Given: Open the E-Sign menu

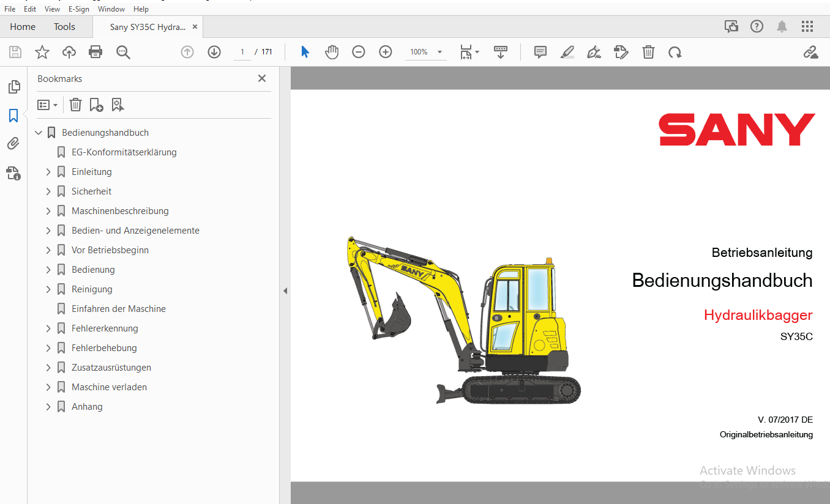Looking at the screenshot, I should pos(79,9).
